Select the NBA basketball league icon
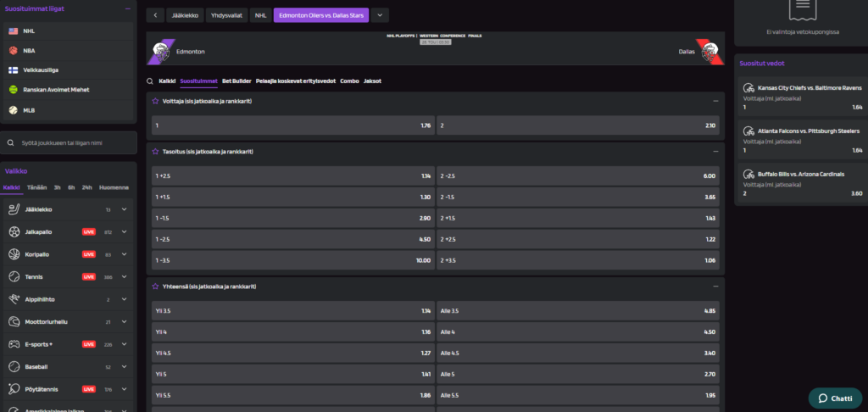This screenshot has width=868, height=412. (14, 50)
